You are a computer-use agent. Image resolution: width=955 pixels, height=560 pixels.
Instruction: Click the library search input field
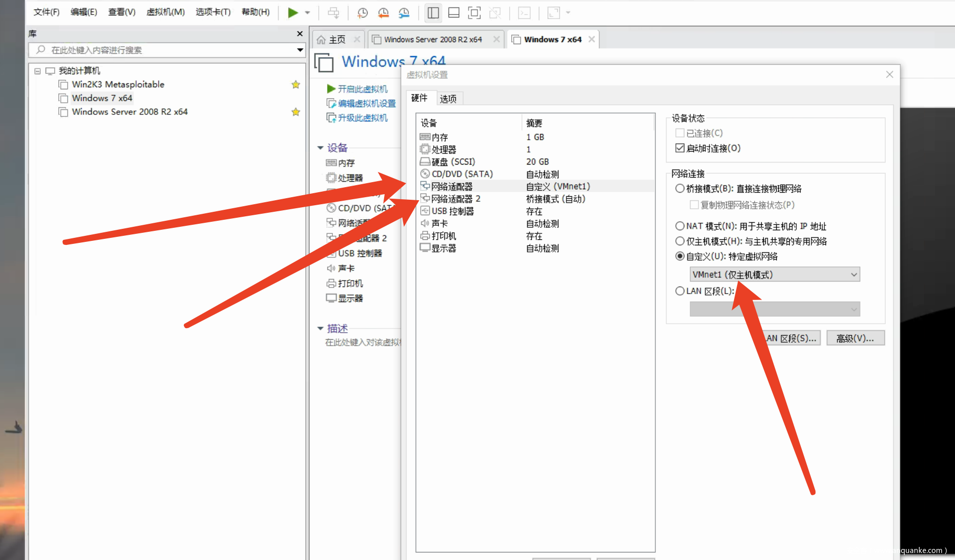(166, 50)
